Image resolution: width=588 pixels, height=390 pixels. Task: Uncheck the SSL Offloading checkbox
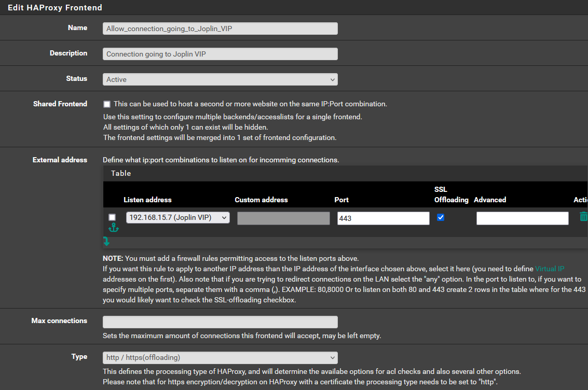point(441,217)
